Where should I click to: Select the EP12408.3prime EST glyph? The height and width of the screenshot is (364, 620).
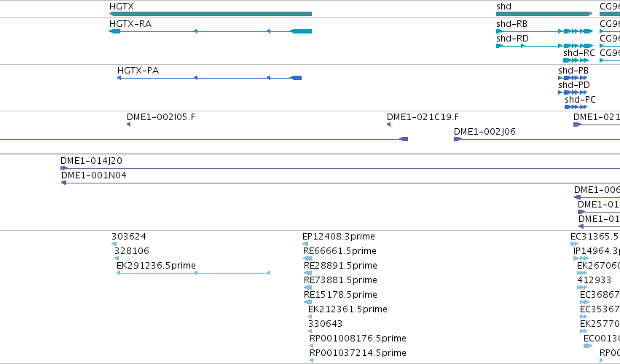305,244
